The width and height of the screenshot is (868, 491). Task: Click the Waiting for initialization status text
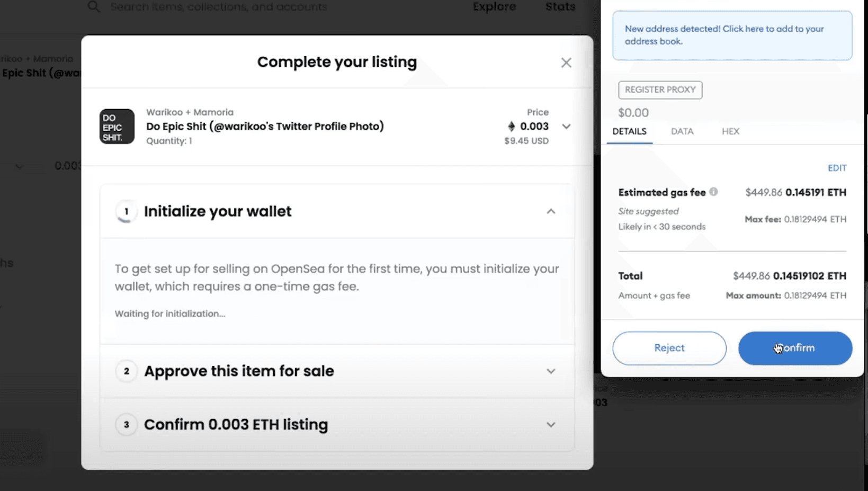pos(170,314)
